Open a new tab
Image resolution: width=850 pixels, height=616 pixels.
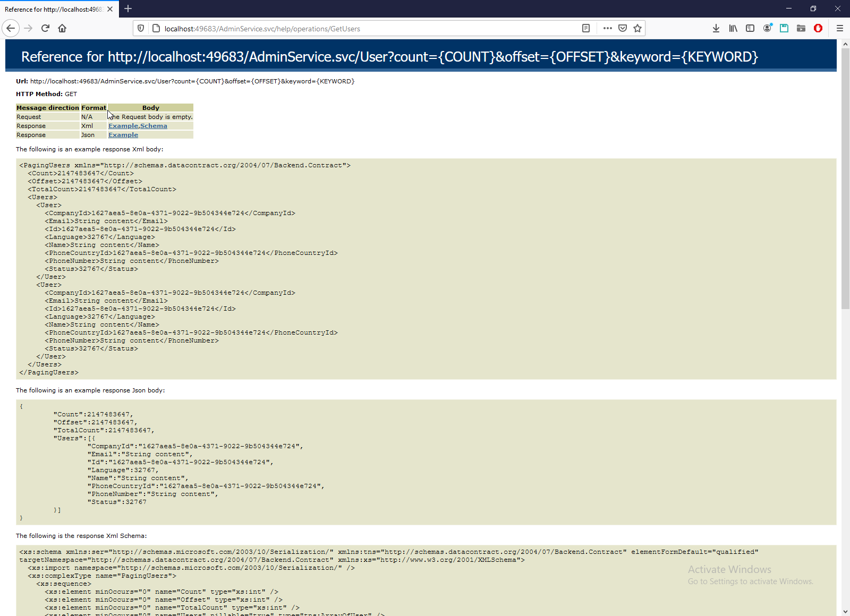click(128, 8)
